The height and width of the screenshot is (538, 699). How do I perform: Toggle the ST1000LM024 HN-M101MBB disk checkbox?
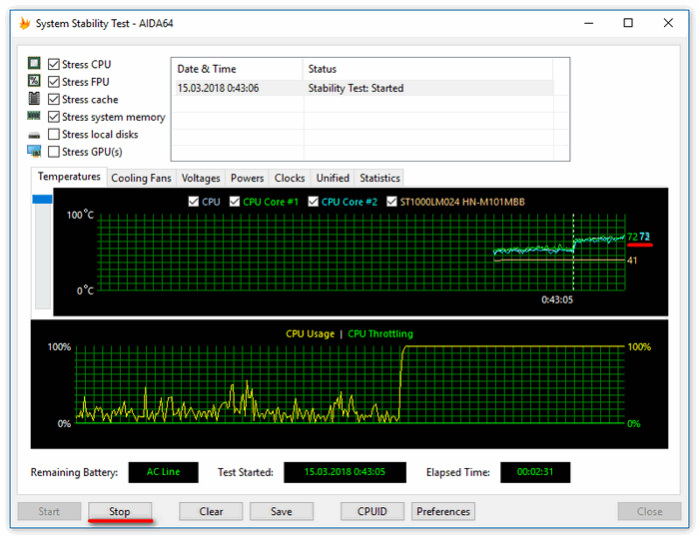pyautogui.click(x=391, y=201)
